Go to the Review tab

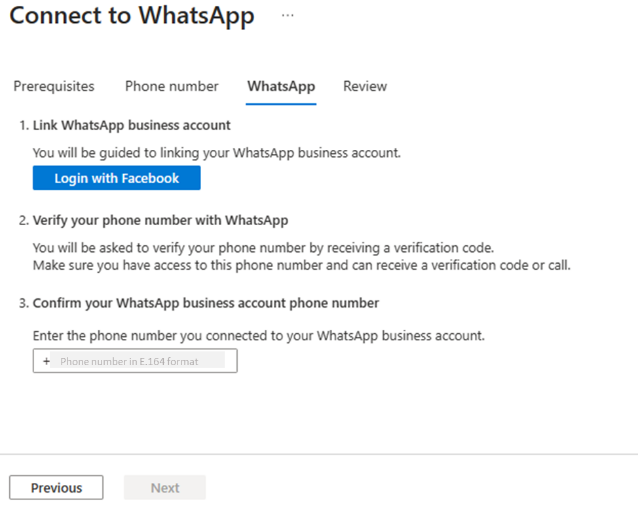coord(365,86)
